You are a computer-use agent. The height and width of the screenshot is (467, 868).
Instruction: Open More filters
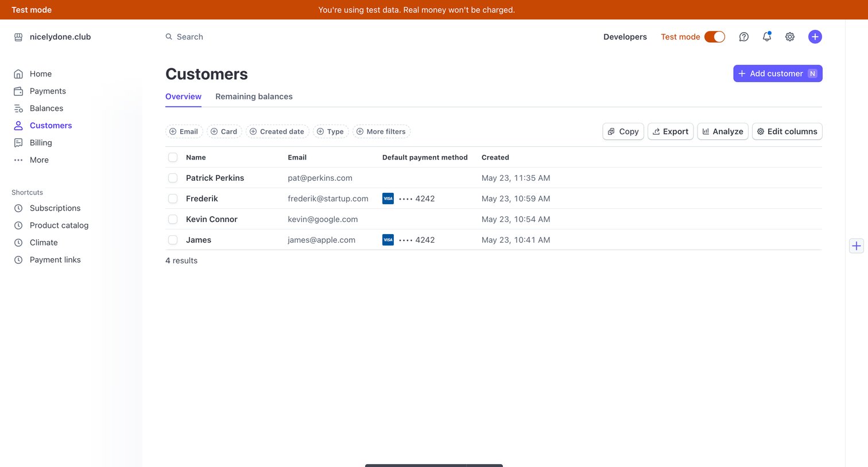tap(381, 131)
